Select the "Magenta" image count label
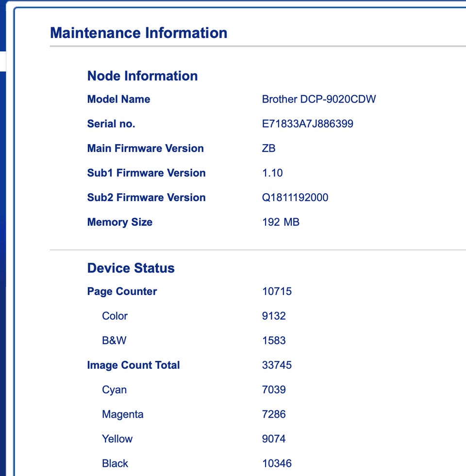 122,414
